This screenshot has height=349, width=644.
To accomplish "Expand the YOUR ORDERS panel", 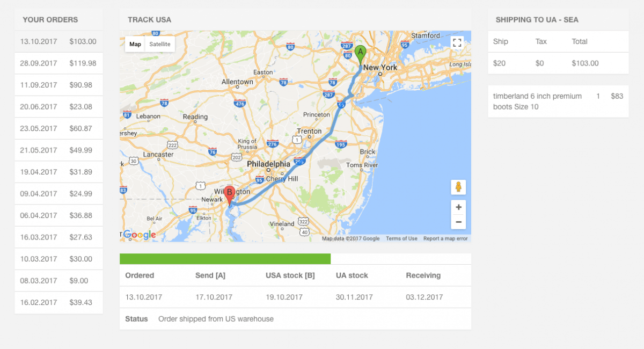I will click(50, 19).
